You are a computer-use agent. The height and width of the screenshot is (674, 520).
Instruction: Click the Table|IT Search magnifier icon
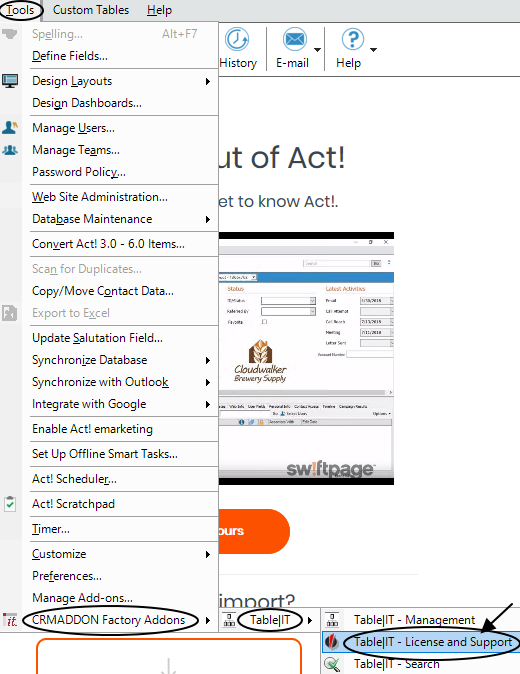click(x=332, y=664)
